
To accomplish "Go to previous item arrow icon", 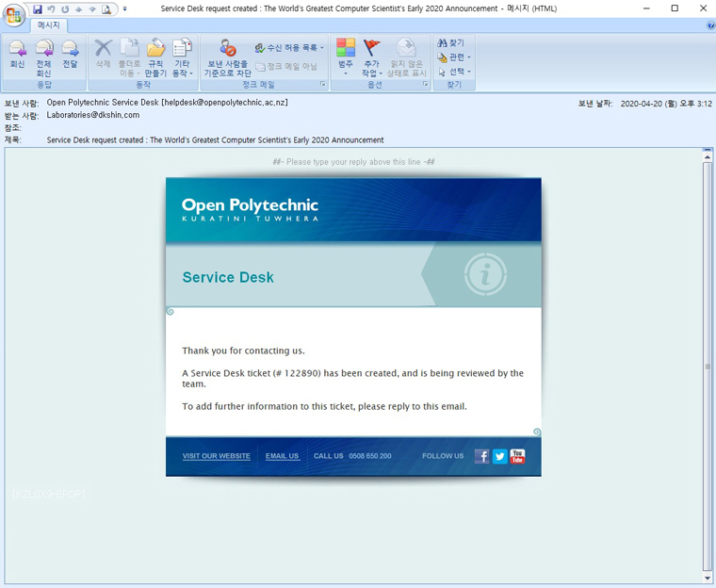I will [78, 9].
